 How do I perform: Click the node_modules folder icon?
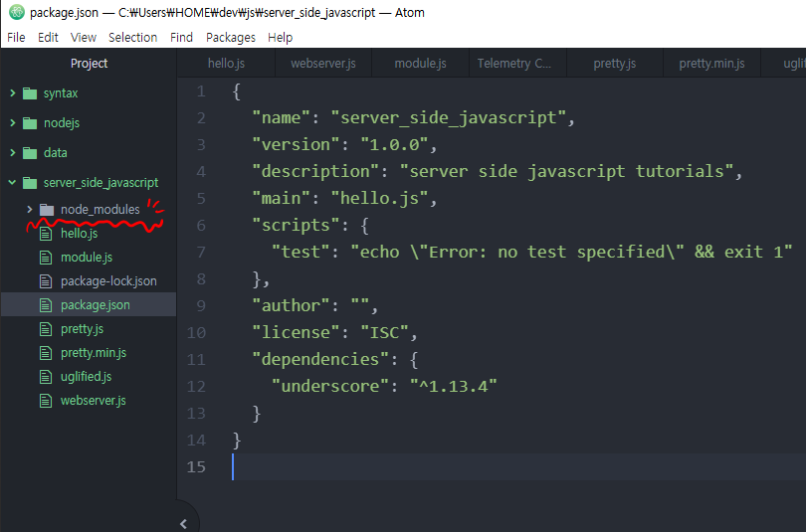(x=47, y=210)
